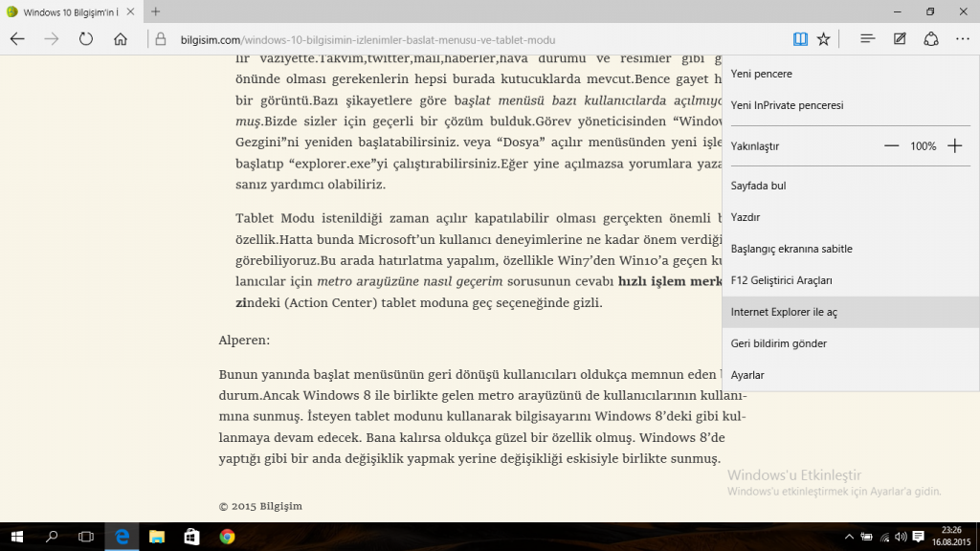The width and height of the screenshot is (980, 551).
Task: Open the share icon in toolbar
Action: [x=931, y=39]
